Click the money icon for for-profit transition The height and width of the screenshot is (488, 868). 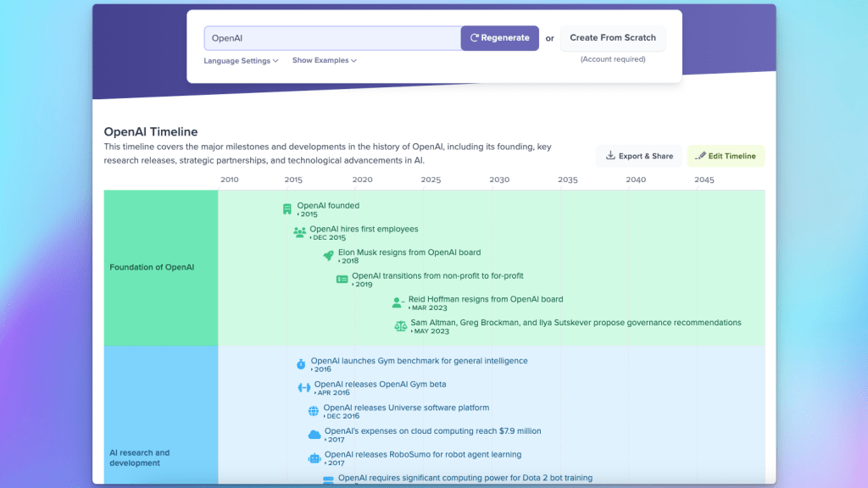(x=342, y=280)
